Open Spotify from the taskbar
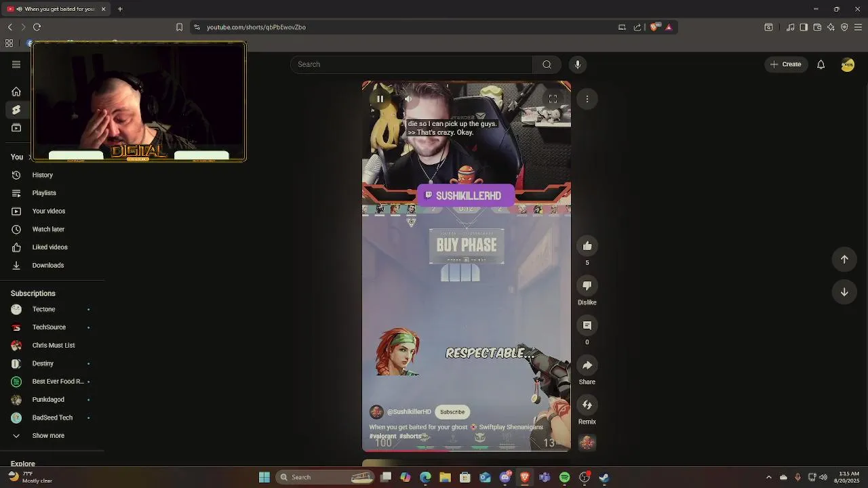Screen dimensions: 868x488 pos(564,477)
